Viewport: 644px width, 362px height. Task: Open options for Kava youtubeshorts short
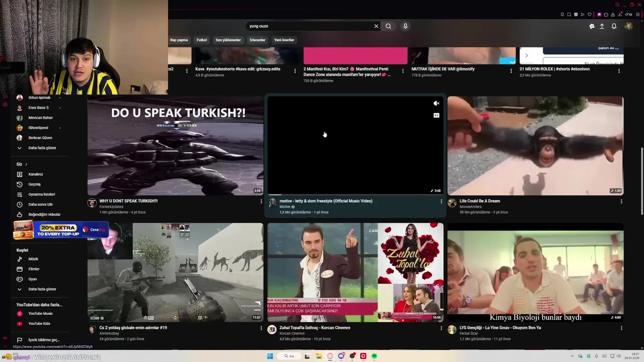pyautogui.click(x=295, y=71)
